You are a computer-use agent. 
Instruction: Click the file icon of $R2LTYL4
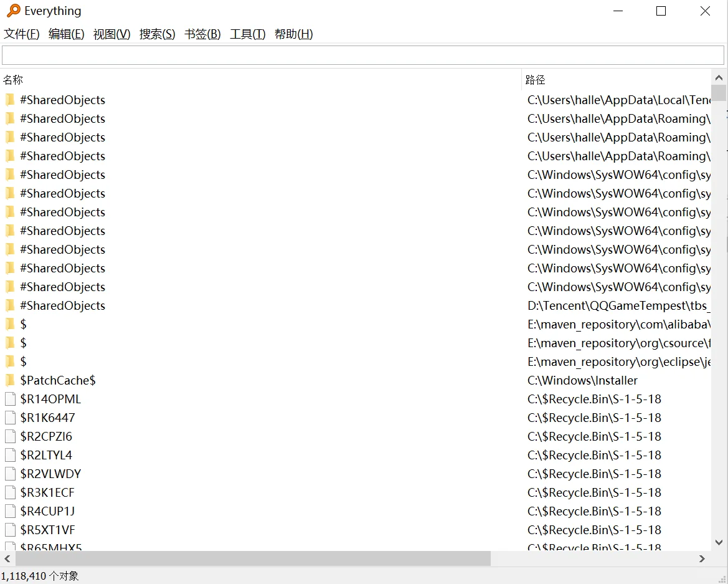coord(10,455)
